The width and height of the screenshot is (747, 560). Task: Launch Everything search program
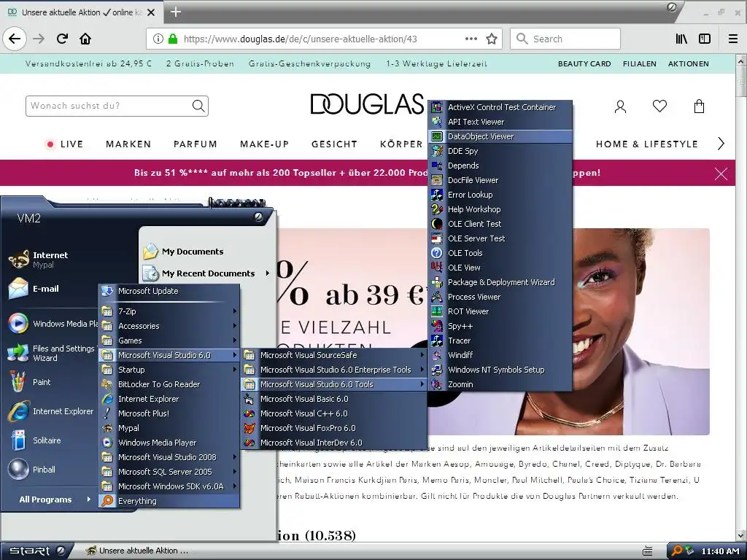tap(169, 501)
